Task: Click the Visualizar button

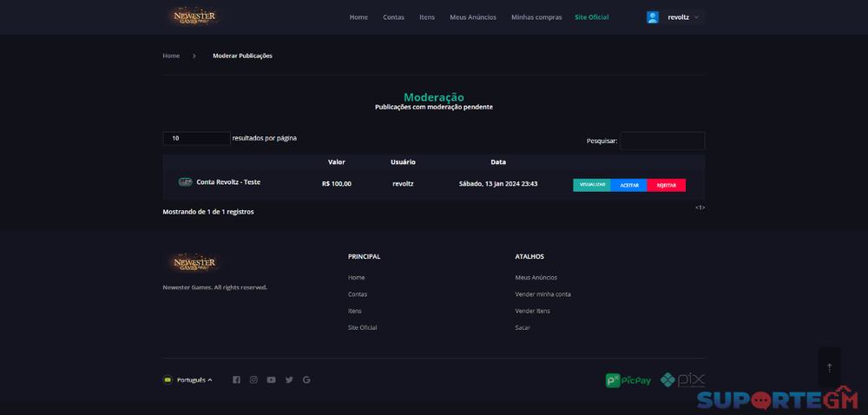Action: (x=592, y=185)
